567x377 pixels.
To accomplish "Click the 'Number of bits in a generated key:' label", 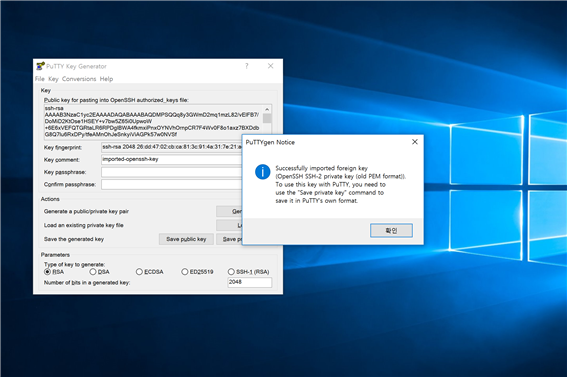I will 87,283.
